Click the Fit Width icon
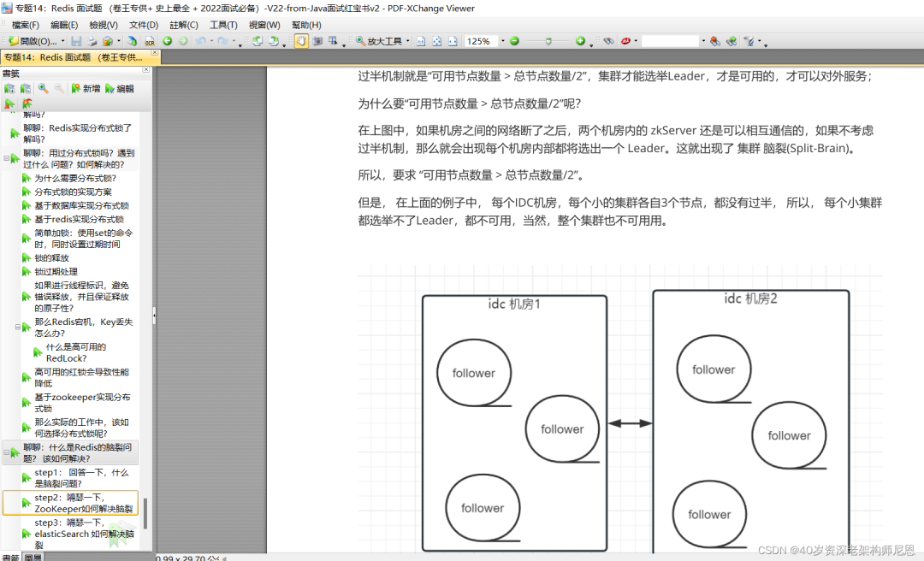This screenshot has height=561, width=924. (453, 41)
